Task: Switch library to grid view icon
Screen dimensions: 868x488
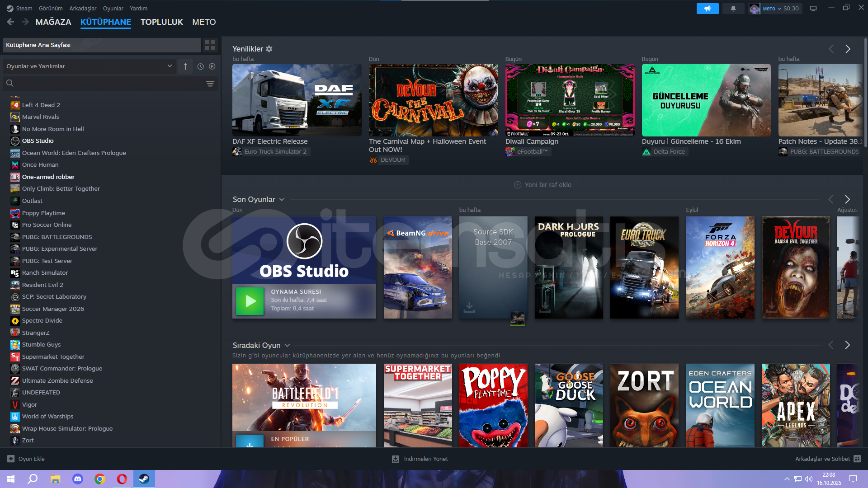Action: 210,45
